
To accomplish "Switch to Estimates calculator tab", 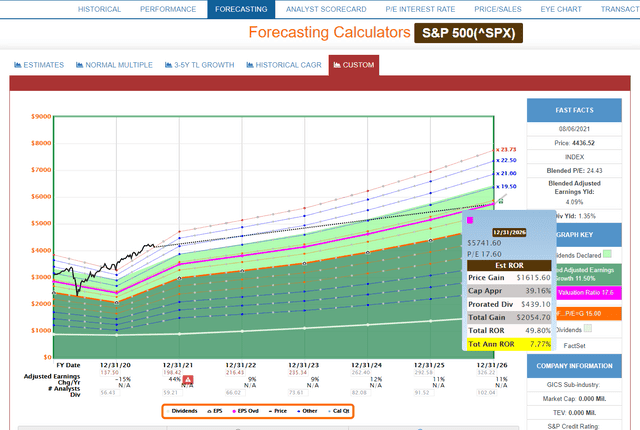I will (39, 65).
